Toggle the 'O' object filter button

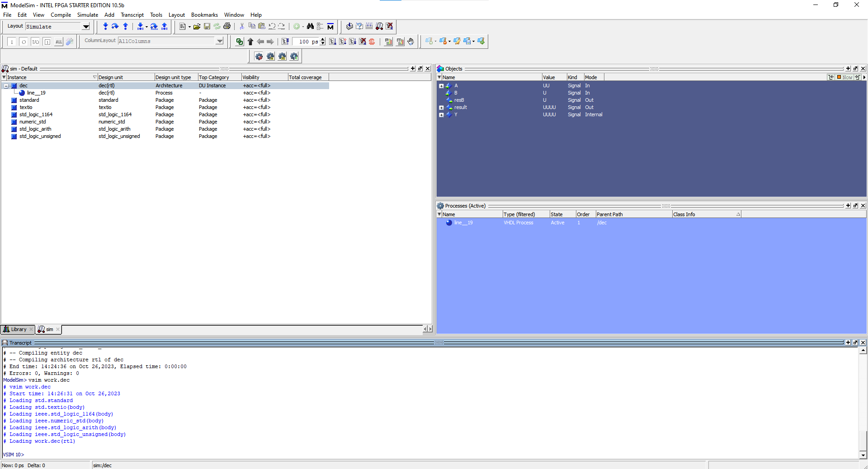point(24,42)
